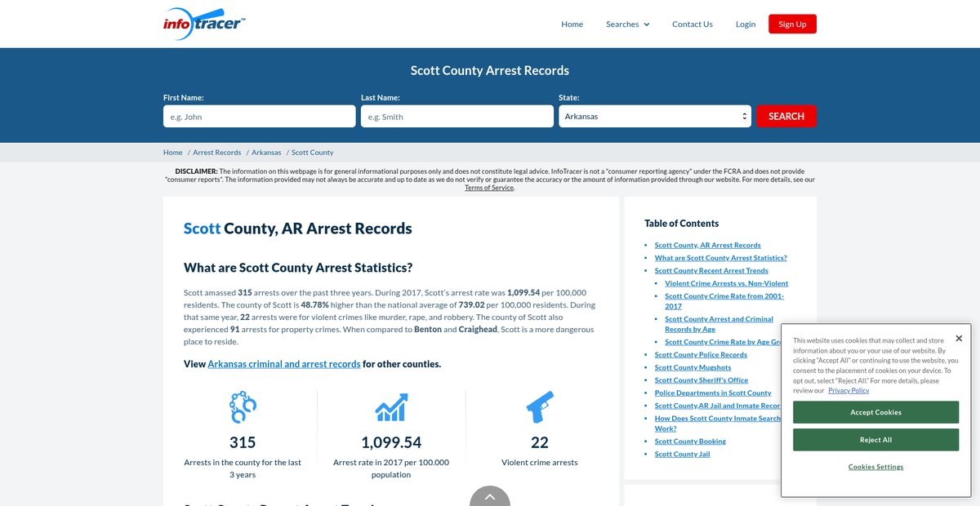Viewport: 980px width, 506px height.
Task: Open the Login page
Action: tap(746, 24)
